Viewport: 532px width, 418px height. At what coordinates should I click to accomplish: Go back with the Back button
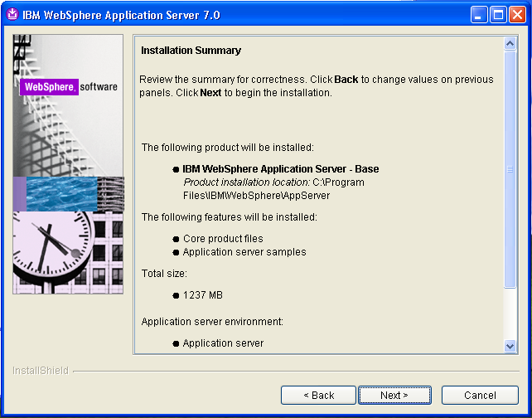[x=318, y=395]
